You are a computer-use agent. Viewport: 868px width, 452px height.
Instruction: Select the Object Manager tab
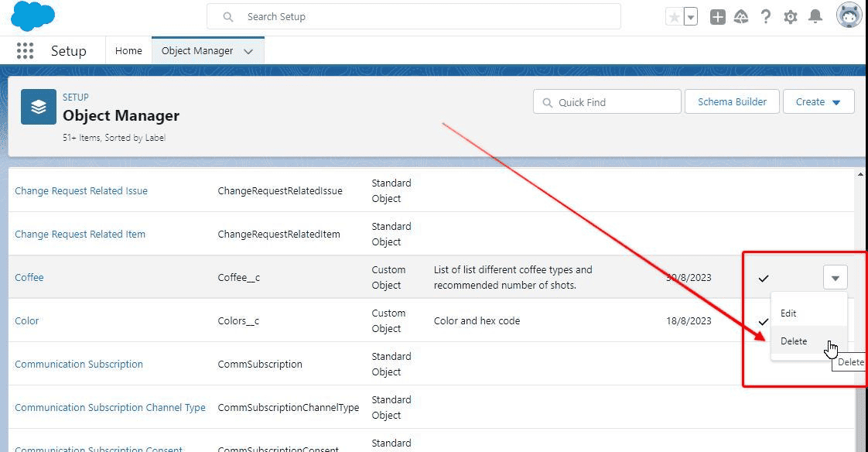tap(197, 51)
